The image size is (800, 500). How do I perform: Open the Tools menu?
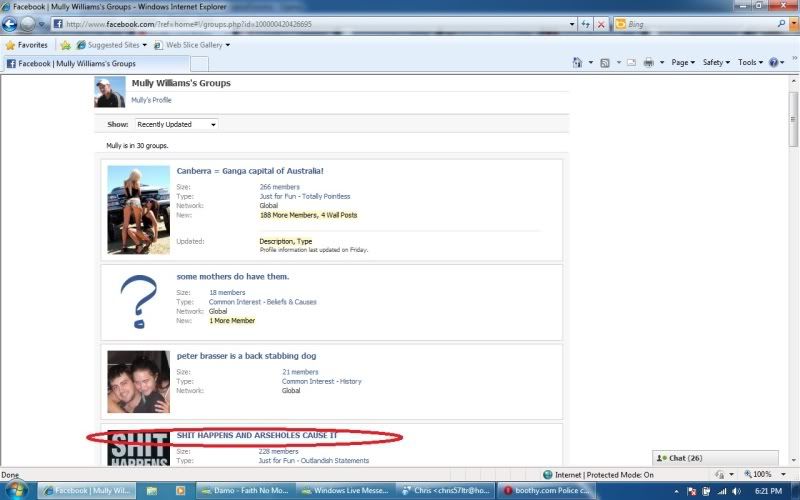coord(749,62)
